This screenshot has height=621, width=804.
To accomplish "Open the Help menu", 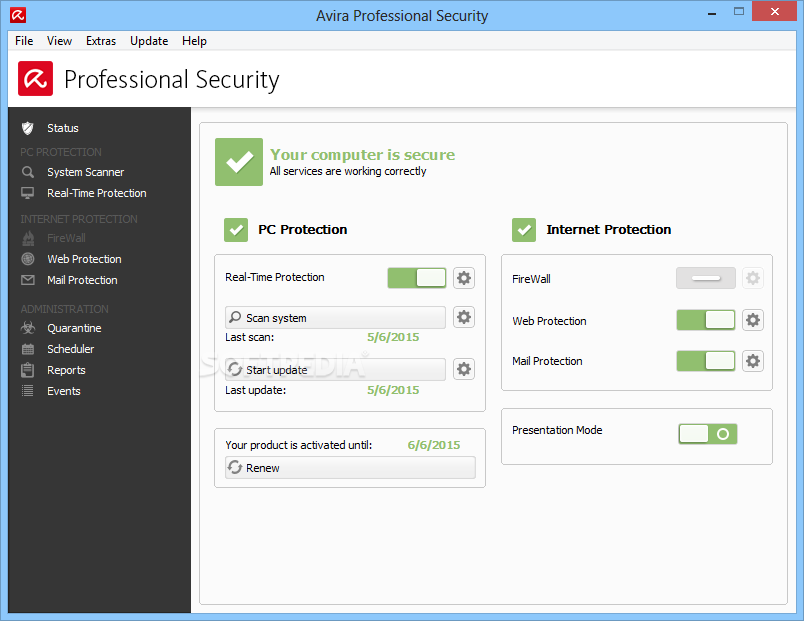I will tap(194, 41).
